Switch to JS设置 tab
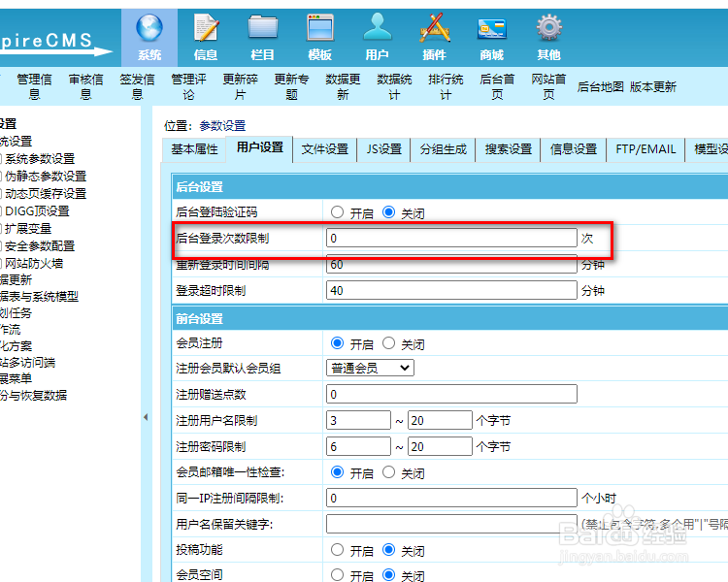Viewport: 728px width, 582px height. [384, 149]
